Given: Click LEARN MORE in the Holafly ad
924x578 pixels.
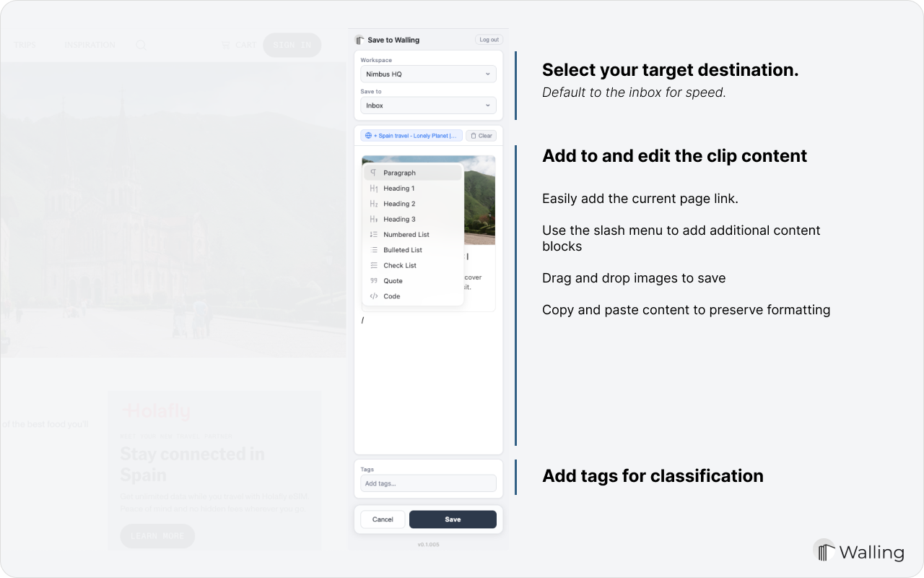Looking at the screenshot, I should (157, 536).
